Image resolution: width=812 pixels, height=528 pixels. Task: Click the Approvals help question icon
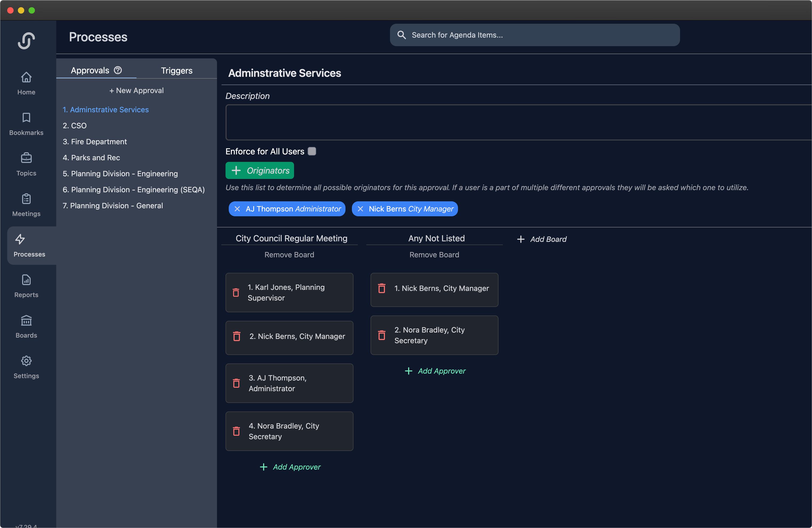pos(118,70)
